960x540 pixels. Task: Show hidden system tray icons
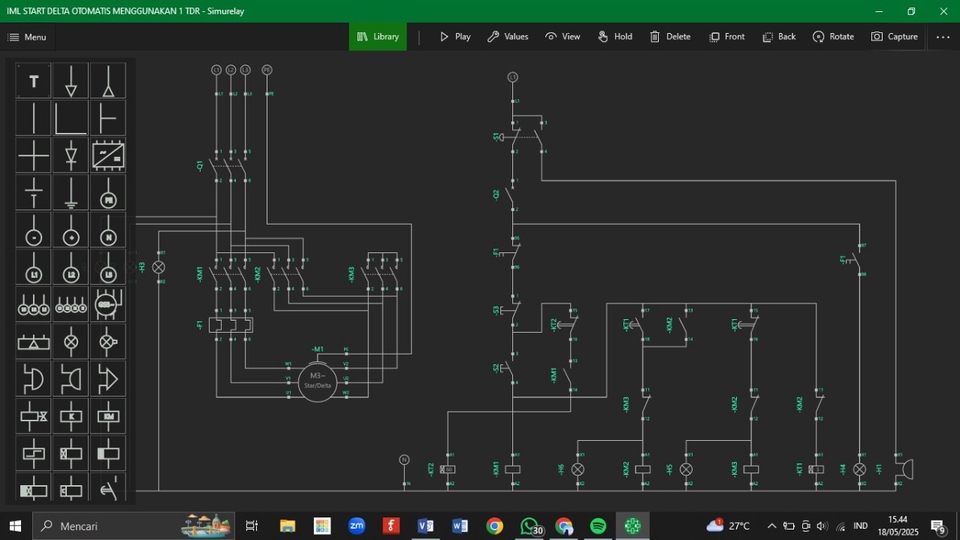(771, 526)
